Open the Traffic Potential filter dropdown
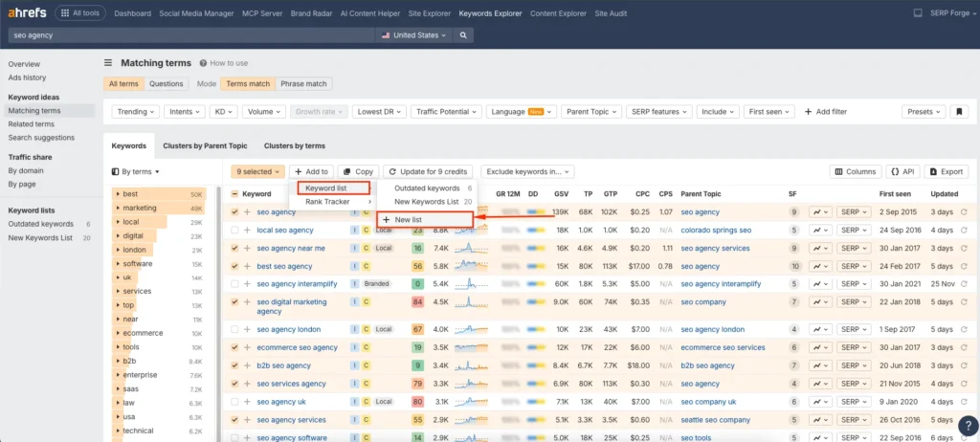Screen dimensions: 980x442 (x=446, y=112)
